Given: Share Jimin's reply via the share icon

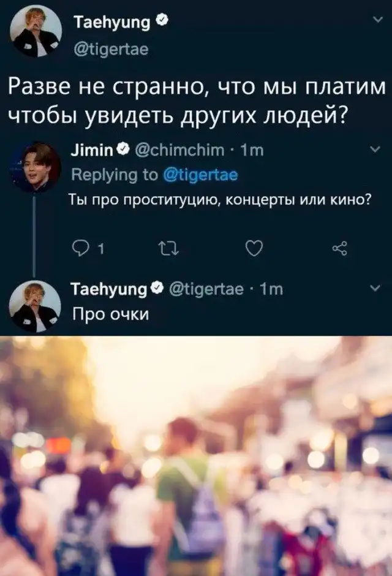Looking at the screenshot, I should pyautogui.click(x=339, y=249).
